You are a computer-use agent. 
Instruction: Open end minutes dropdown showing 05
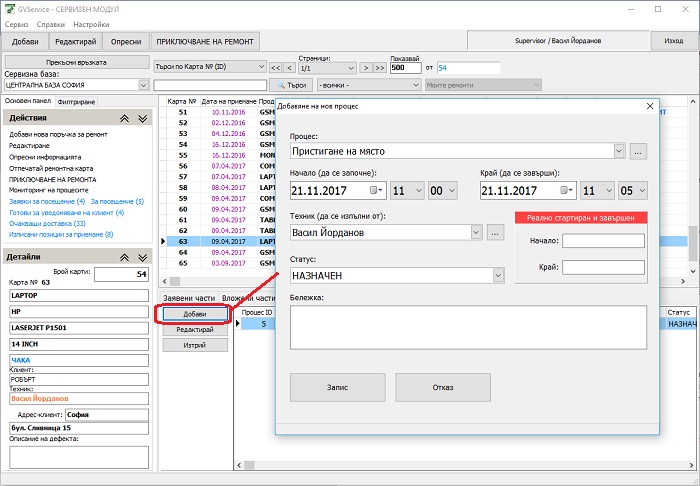[633, 191]
